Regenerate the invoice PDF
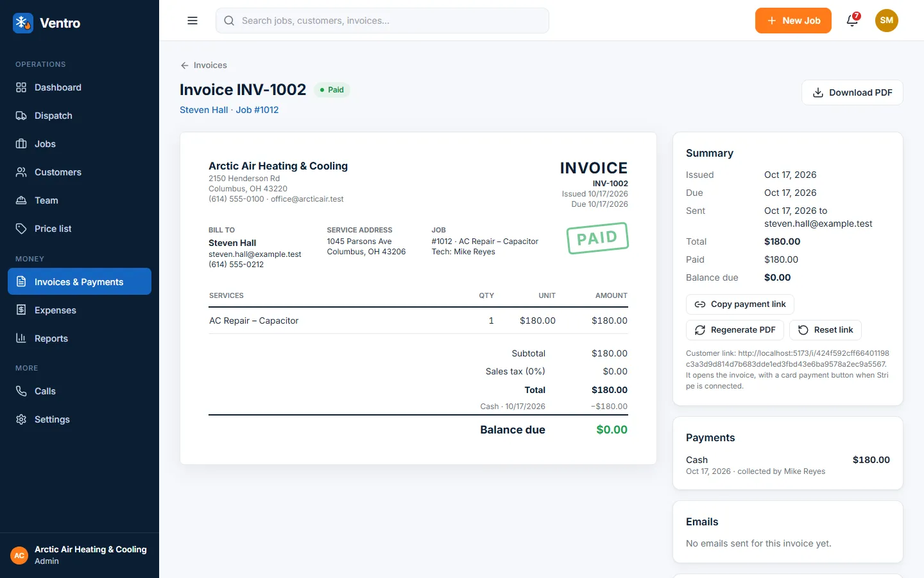Screen dimensions: 924x578 pos(735,330)
